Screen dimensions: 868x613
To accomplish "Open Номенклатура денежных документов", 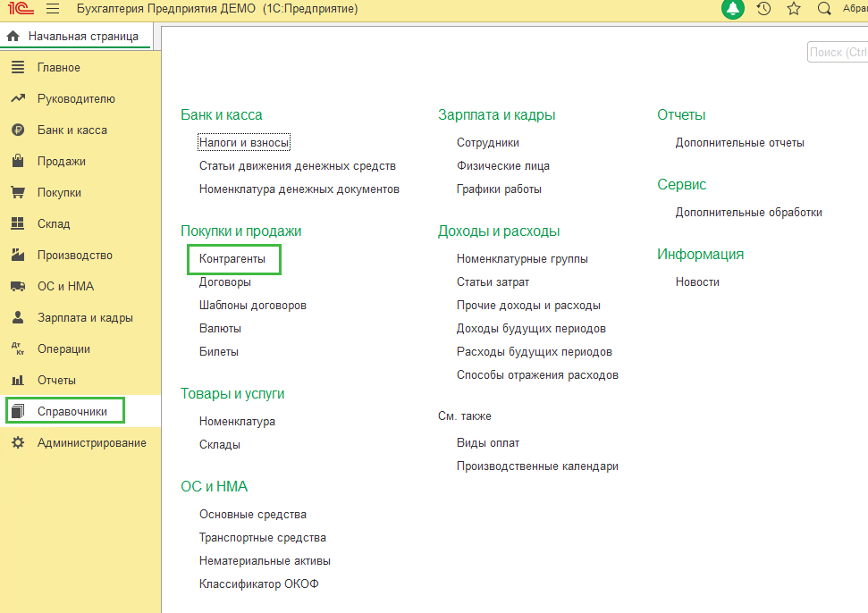I will point(299,189).
